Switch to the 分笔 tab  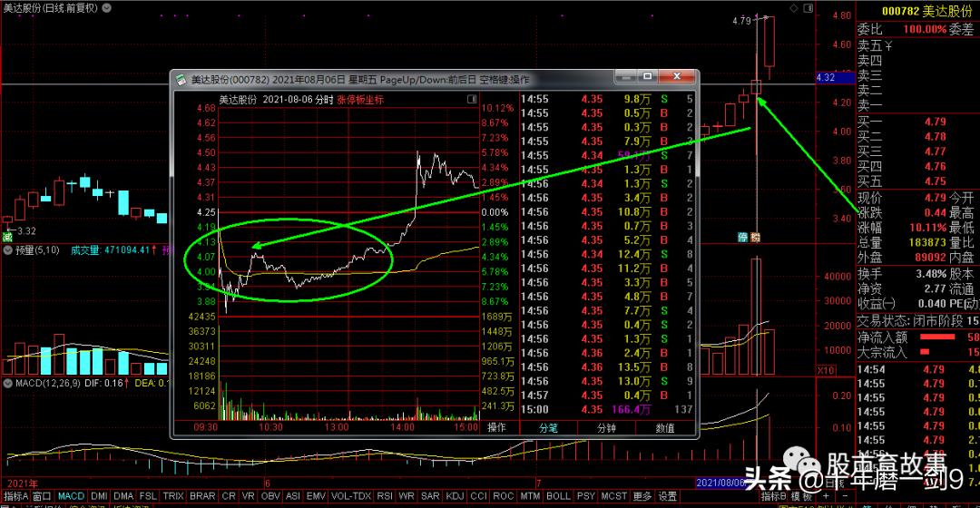548,427
